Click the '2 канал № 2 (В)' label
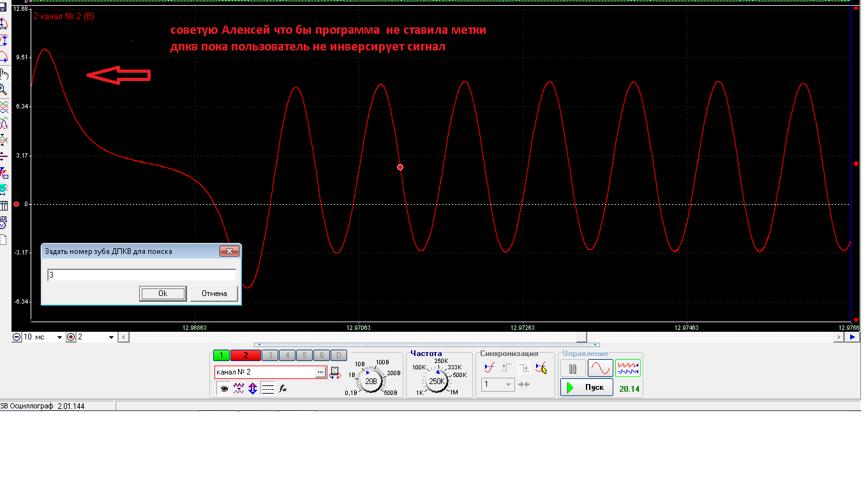Image resolution: width=868 pixels, height=490 pixels. [x=64, y=16]
